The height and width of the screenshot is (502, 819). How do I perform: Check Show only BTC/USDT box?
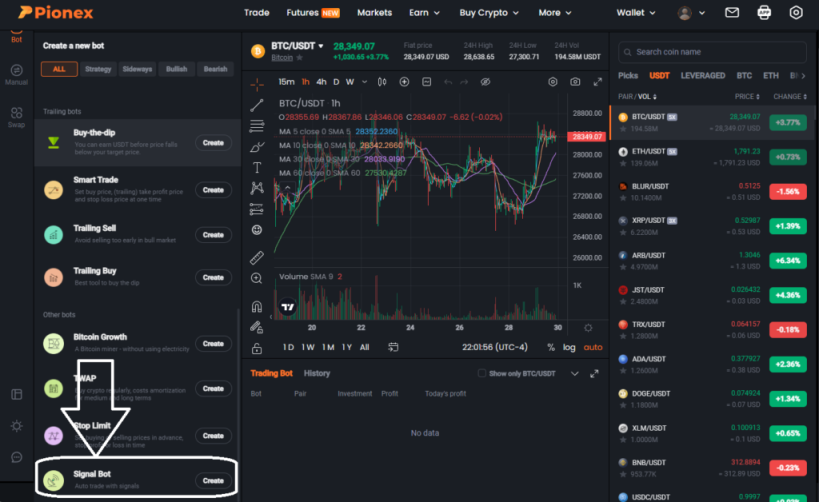[x=482, y=373]
